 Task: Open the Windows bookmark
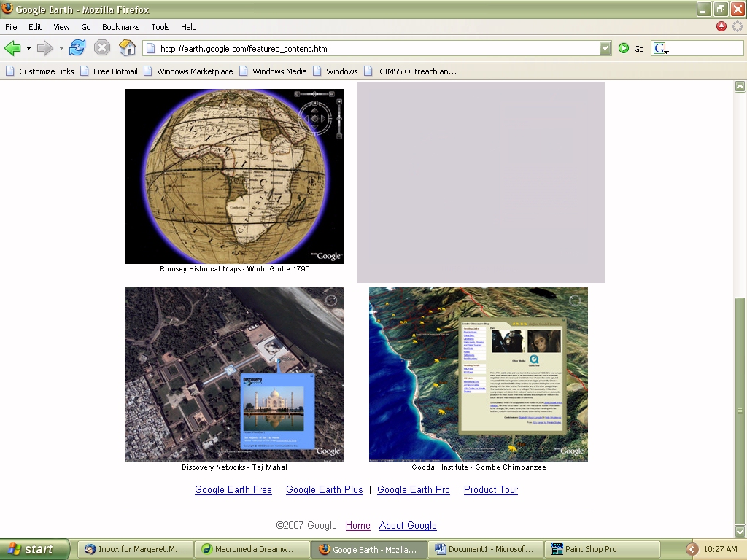pyautogui.click(x=336, y=71)
